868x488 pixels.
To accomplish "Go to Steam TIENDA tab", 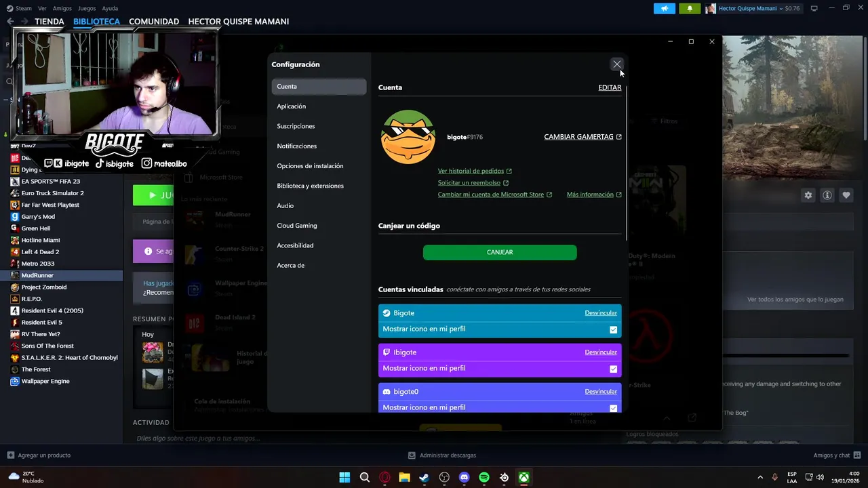I will (50, 22).
